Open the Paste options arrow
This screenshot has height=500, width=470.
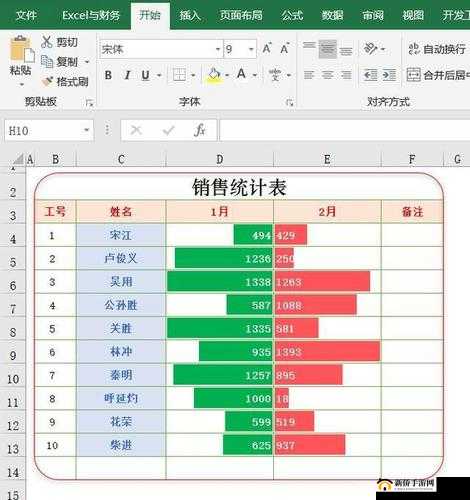coord(21,84)
